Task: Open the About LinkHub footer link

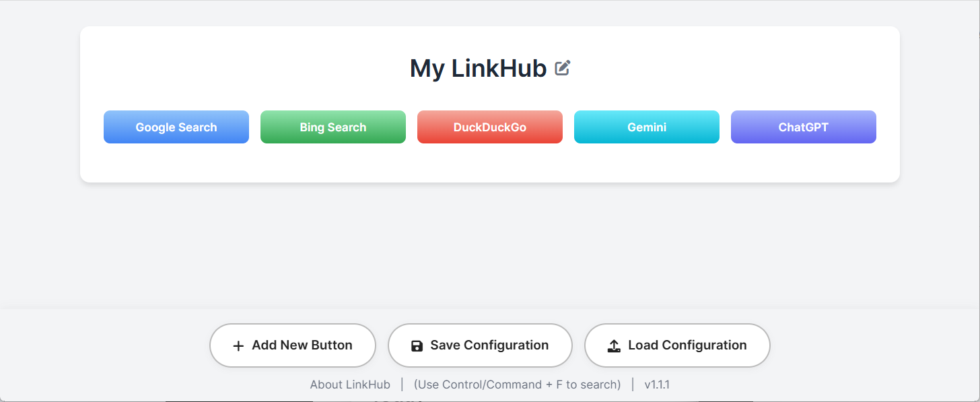Action: point(350,384)
